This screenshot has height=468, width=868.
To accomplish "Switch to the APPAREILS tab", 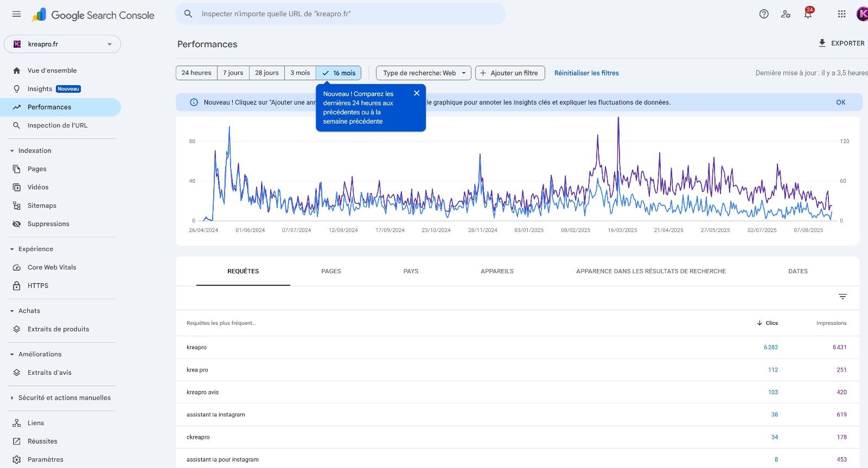I will (x=497, y=271).
